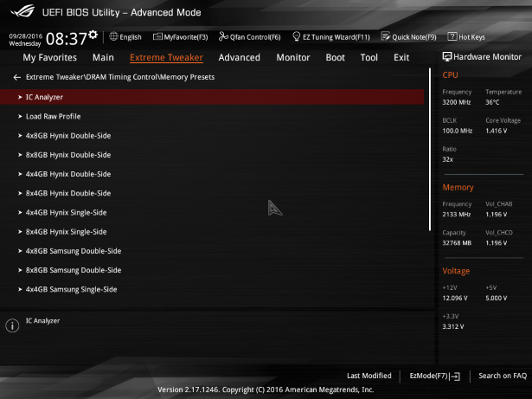Click the English language button
This screenshot has height=399, width=532.
pyautogui.click(x=125, y=37)
